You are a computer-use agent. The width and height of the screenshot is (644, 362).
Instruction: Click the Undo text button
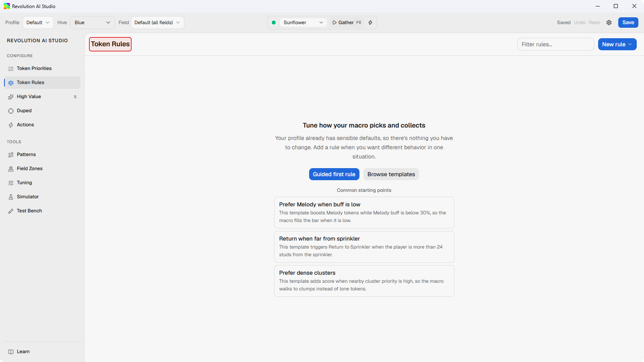tap(580, 23)
